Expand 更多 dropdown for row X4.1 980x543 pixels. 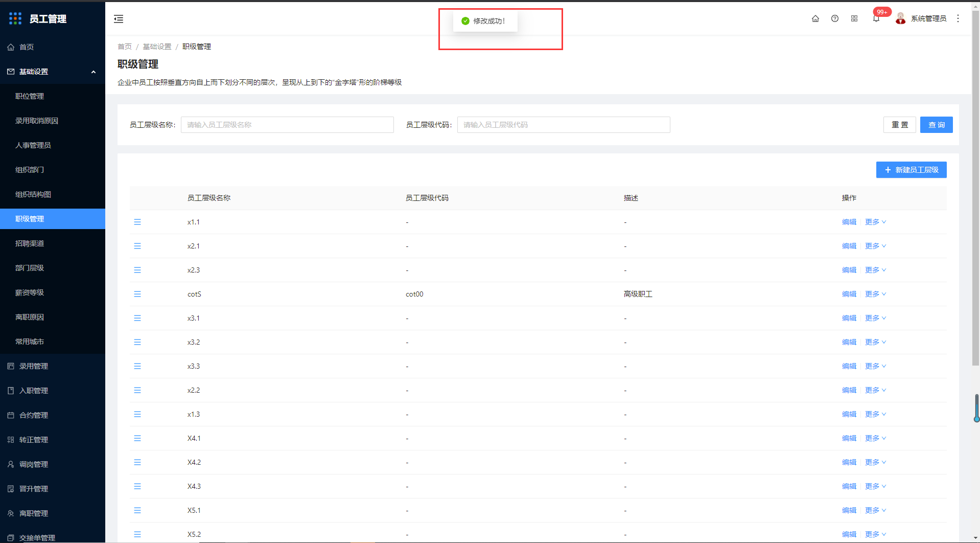875,438
